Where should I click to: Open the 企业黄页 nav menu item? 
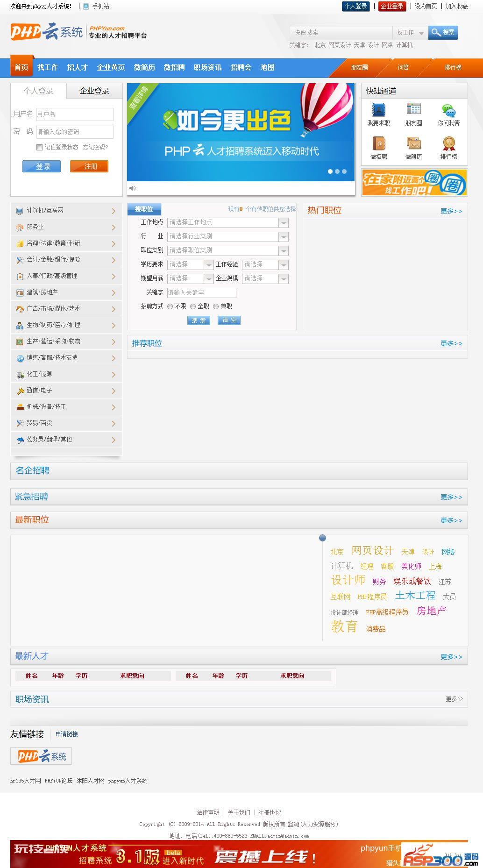(x=111, y=67)
